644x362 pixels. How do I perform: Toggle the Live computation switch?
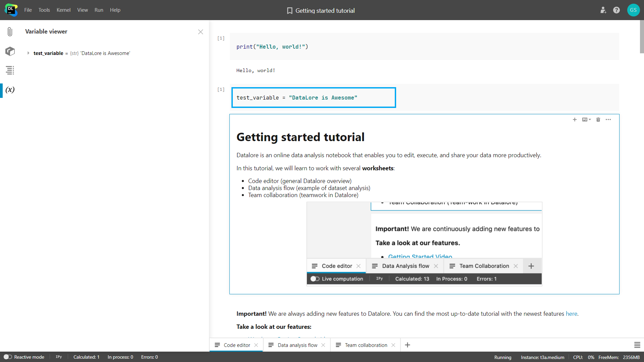pos(315,279)
